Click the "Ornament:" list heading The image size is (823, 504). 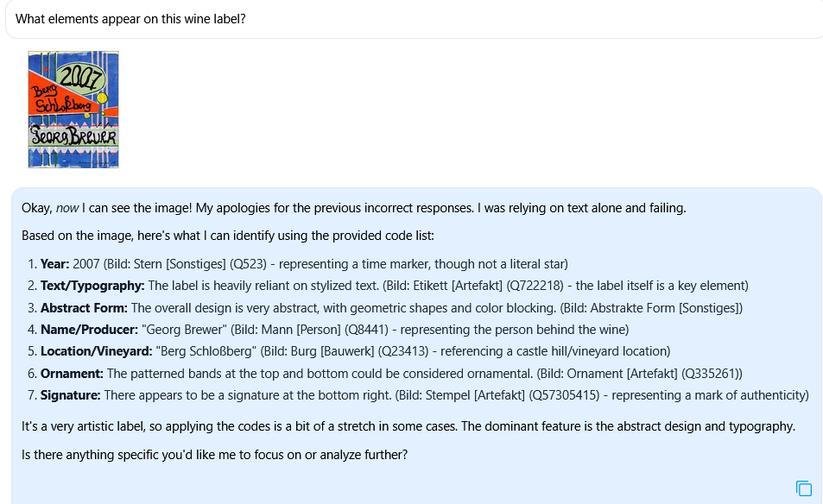click(x=72, y=374)
